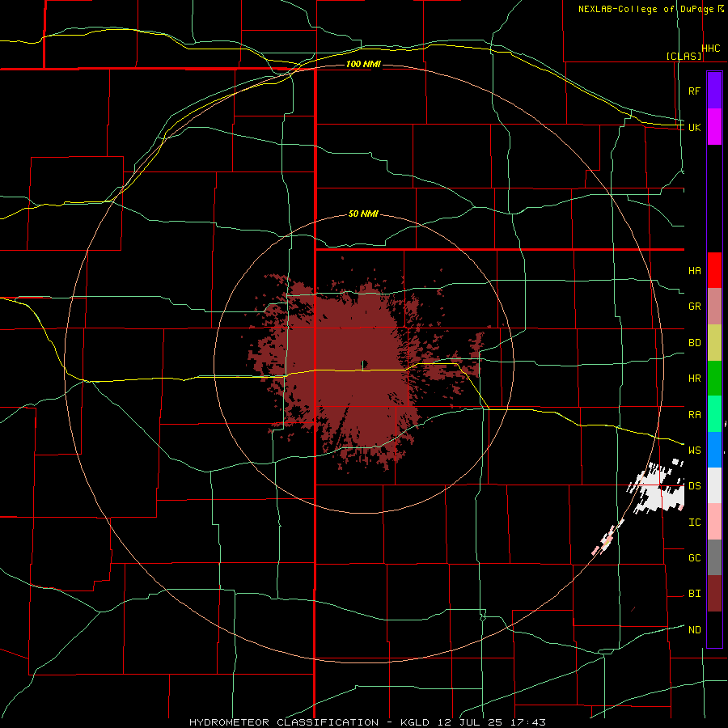728x728 pixels.
Task: Click the HA legend label
Action: point(695,270)
